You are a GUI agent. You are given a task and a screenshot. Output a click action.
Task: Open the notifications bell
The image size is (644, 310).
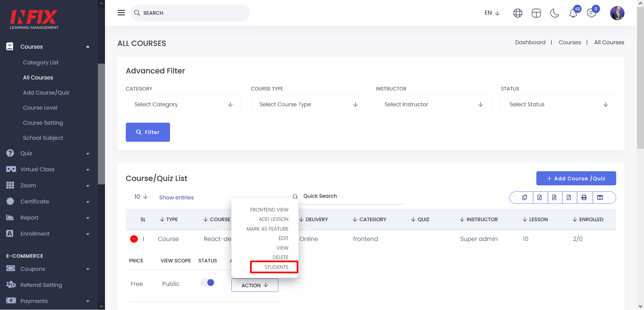coord(573,13)
